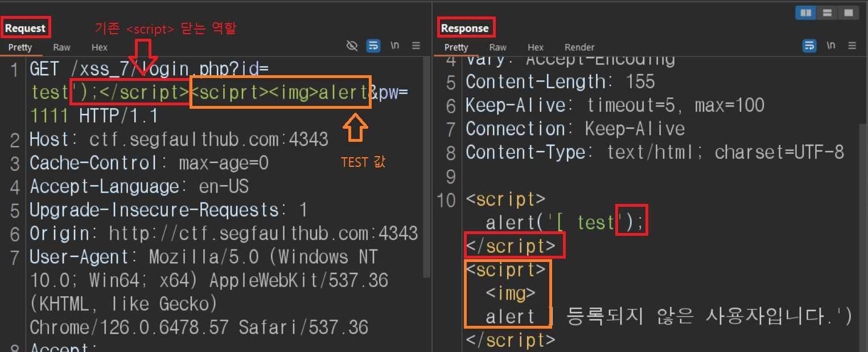The width and height of the screenshot is (868, 352).
Task: Toggle word wrap icon in Request panel
Action: (x=373, y=46)
